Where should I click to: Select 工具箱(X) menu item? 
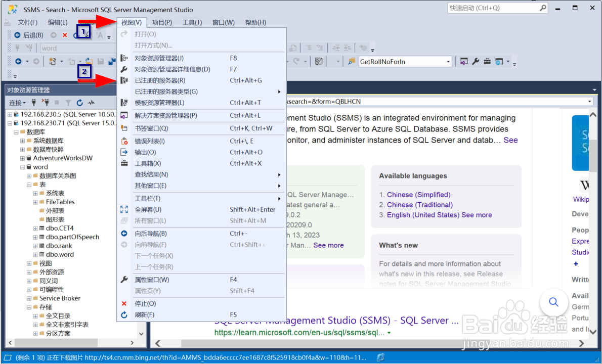(x=201, y=163)
